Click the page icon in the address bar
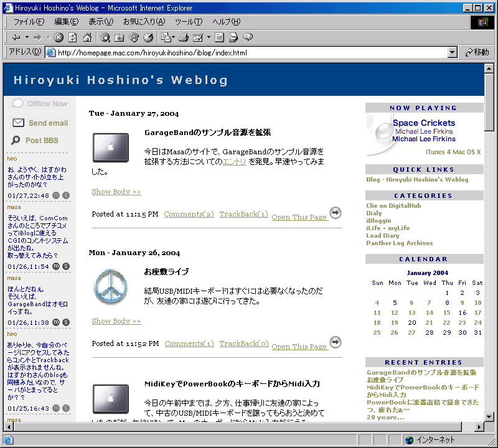498x448 pixels. (x=51, y=52)
